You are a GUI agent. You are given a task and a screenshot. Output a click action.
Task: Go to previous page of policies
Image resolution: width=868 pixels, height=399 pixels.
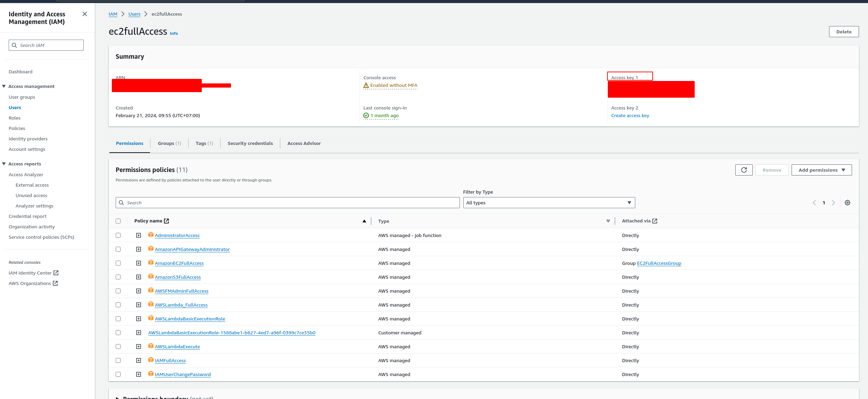[814, 203]
